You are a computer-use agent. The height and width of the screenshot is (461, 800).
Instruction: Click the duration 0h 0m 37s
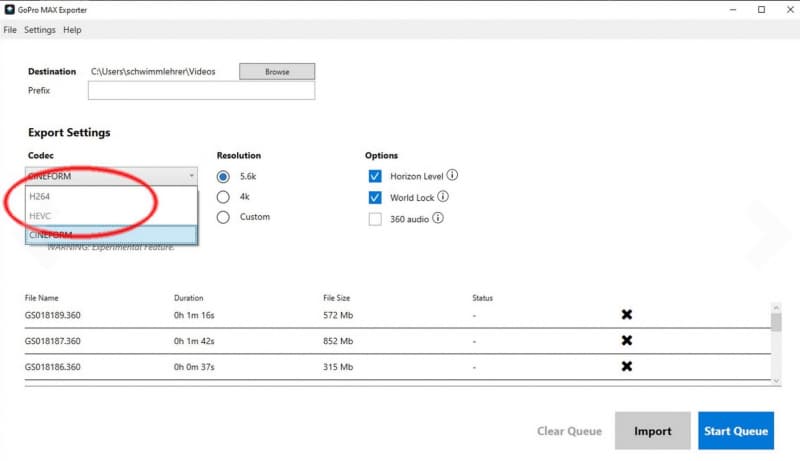194,367
